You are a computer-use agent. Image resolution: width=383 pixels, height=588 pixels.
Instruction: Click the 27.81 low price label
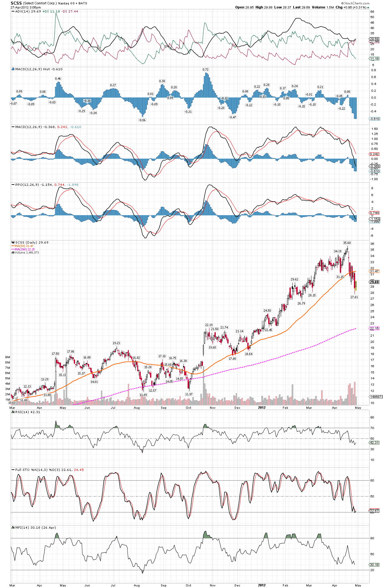(354, 297)
